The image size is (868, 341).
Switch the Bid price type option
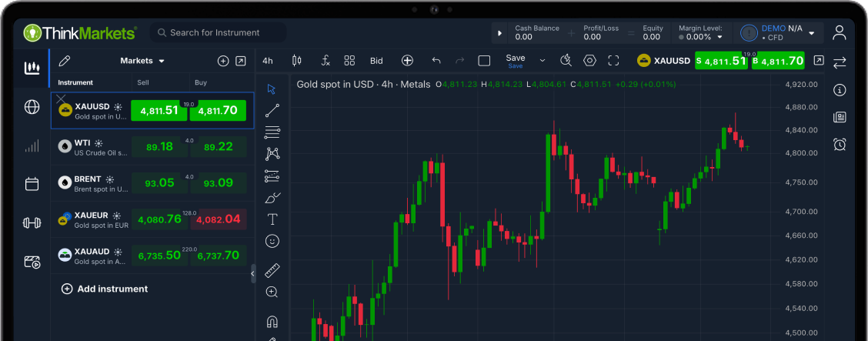click(x=376, y=61)
